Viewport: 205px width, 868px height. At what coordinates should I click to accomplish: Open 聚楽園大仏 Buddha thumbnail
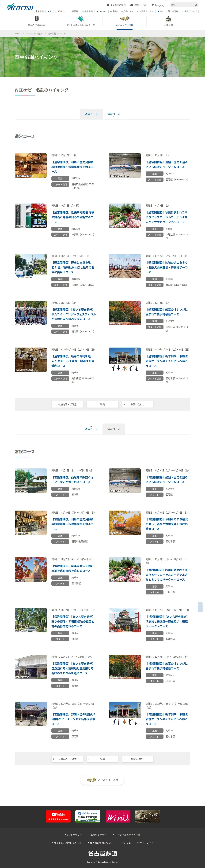(31, 569)
